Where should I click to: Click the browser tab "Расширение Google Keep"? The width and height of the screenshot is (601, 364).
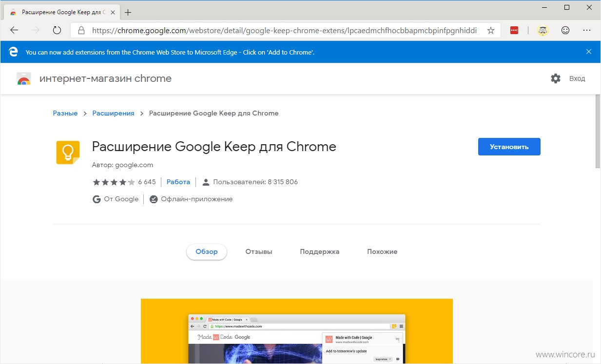61,12
